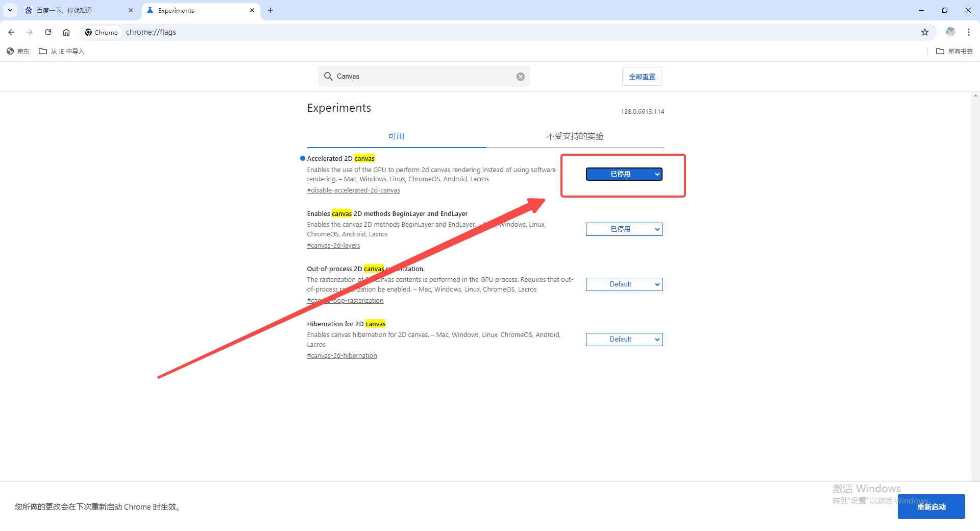Open the Chrome three-dot menu
Image resolution: width=980 pixels, height=531 pixels.
pyautogui.click(x=969, y=32)
